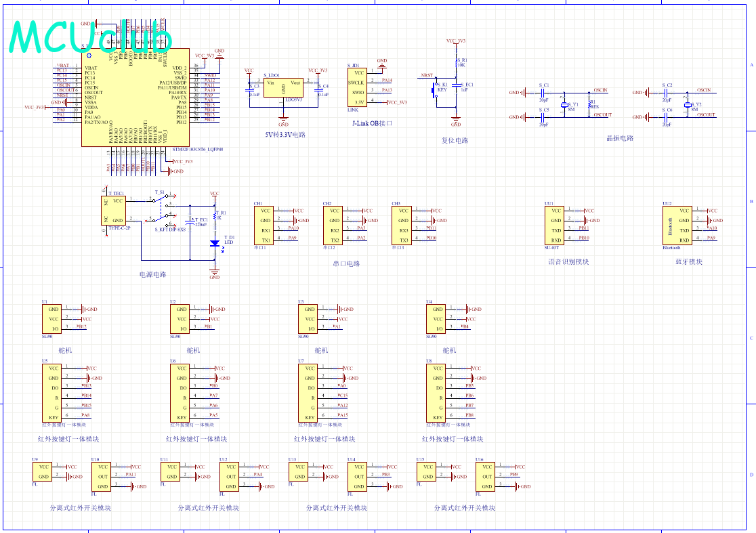The height and width of the screenshot is (533, 756).
Task: Click the UU2 Bluetooth module block
Action: click(677, 226)
